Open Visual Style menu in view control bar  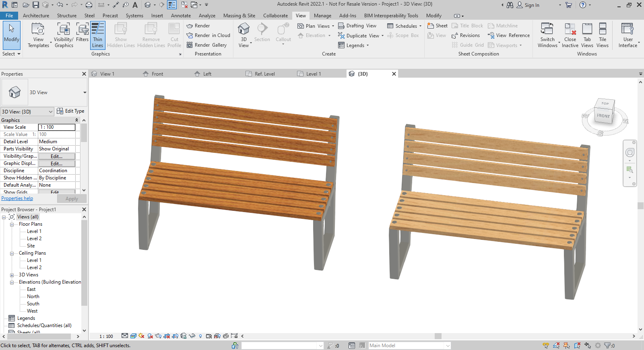click(133, 336)
